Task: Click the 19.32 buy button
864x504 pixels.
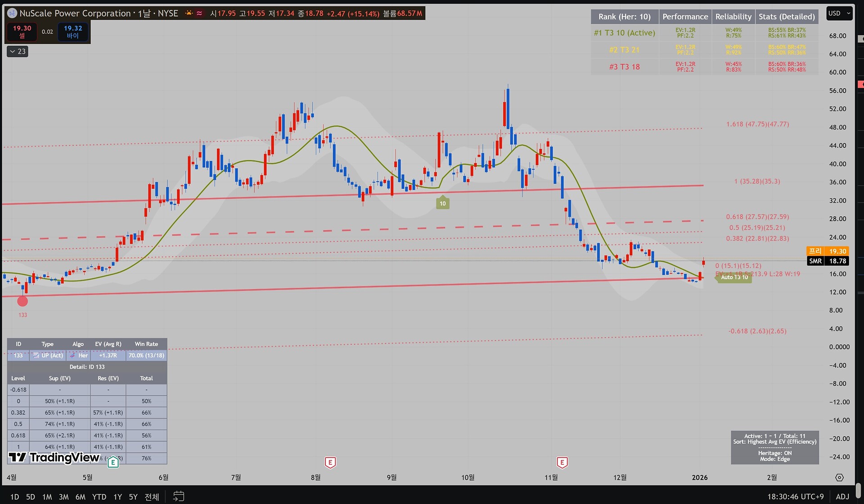Action: [72, 31]
